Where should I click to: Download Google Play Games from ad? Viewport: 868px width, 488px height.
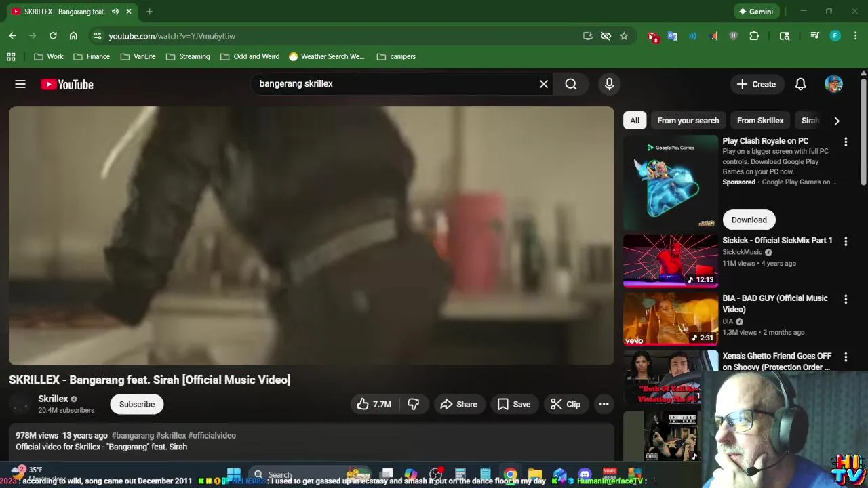tap(749, 220)
